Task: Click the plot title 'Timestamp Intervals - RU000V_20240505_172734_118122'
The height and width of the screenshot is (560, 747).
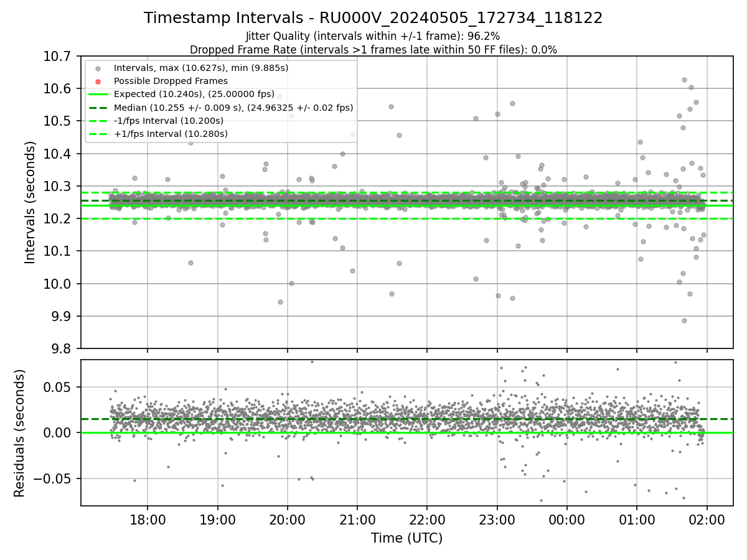Action: 373,18
